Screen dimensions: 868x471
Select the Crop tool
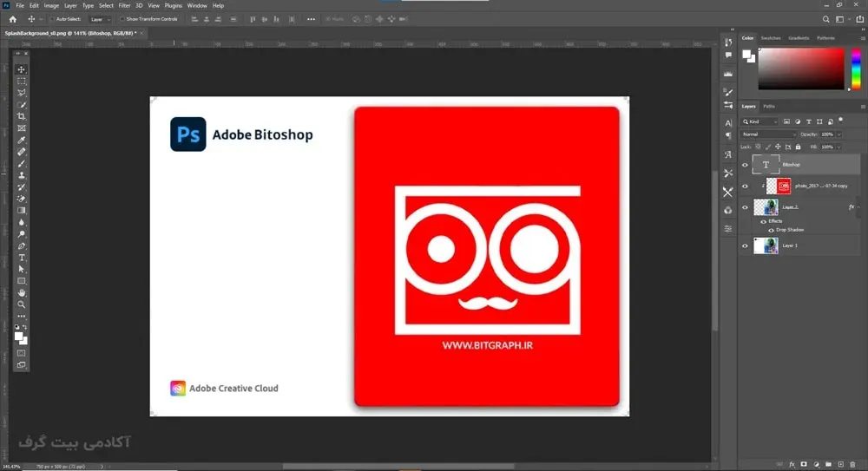(21, 116)
